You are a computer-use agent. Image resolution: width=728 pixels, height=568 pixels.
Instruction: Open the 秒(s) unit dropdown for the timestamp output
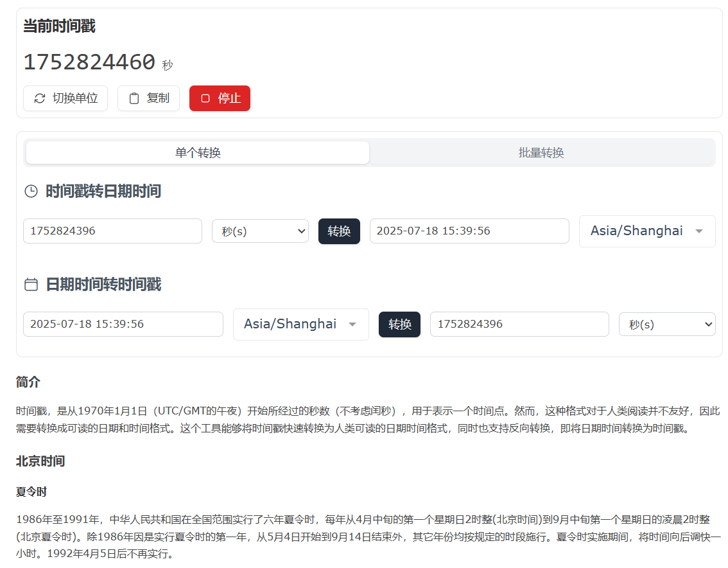tap(667, 324)
